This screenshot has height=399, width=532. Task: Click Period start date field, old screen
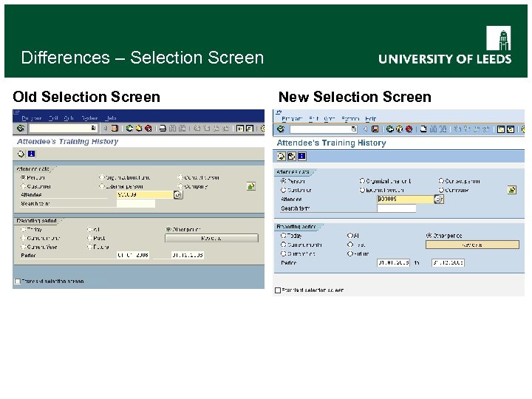click(x=133, y=255)
